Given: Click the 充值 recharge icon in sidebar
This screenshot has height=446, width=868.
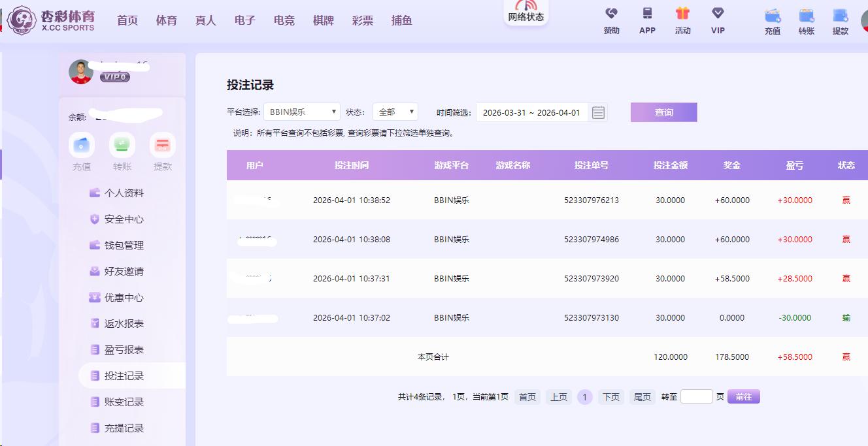Looking at the screenshot, I should [82, 145].
